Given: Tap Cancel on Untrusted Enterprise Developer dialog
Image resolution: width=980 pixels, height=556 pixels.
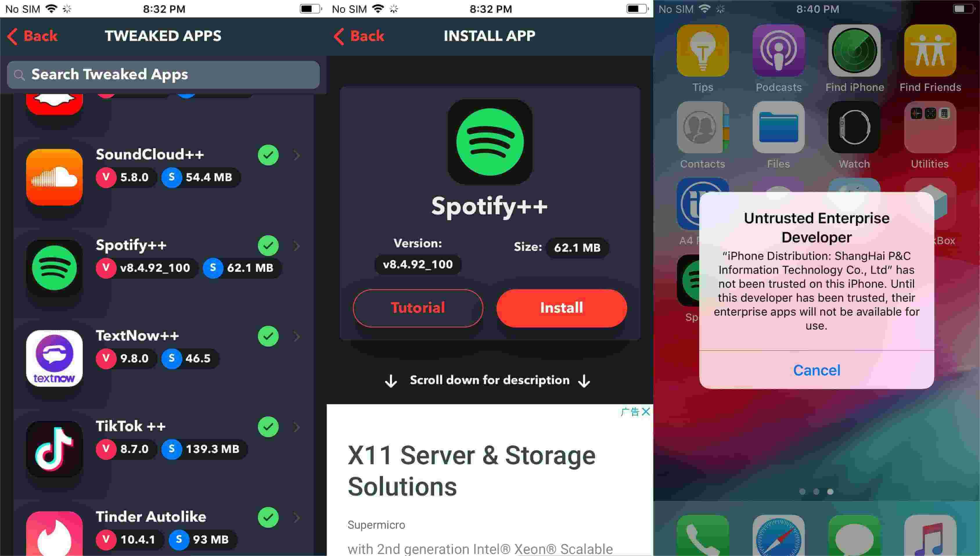Looking at the screenshot, I should pyautogui.click(x=817, y=370).
